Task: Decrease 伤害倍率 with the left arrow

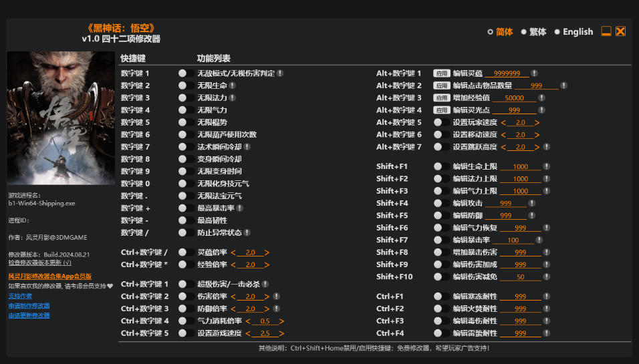Action: (233, 297)
